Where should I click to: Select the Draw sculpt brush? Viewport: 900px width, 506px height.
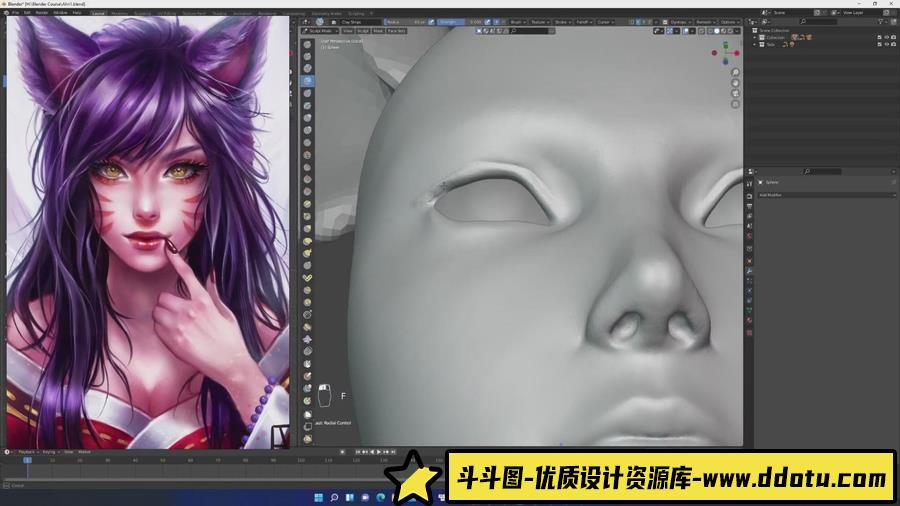click(x=308, y=44)
